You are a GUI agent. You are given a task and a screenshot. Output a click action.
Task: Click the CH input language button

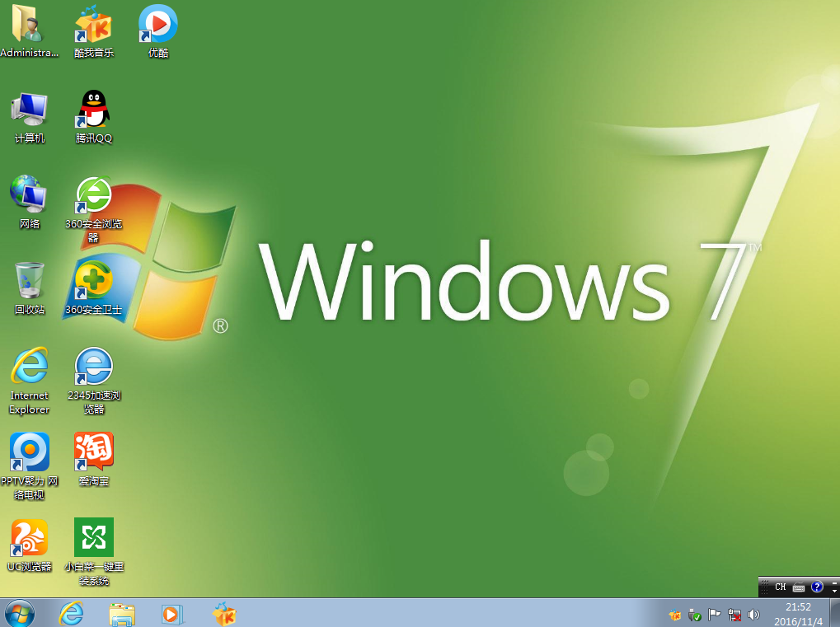[781, 587]
